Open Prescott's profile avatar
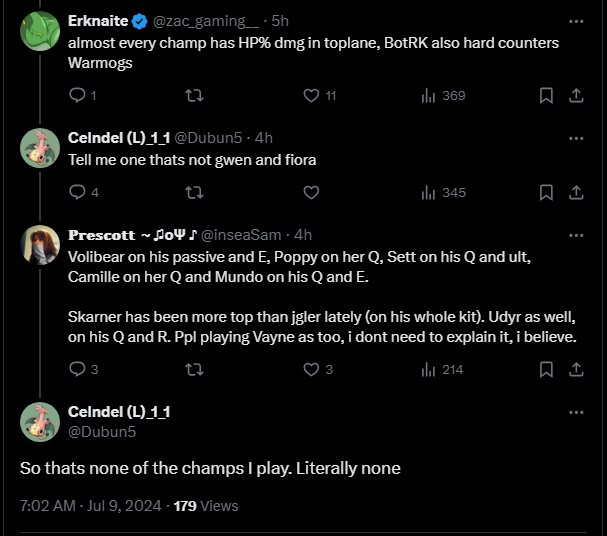The height and width of the screenshot is (536, 607). click(x=40, y=245)
